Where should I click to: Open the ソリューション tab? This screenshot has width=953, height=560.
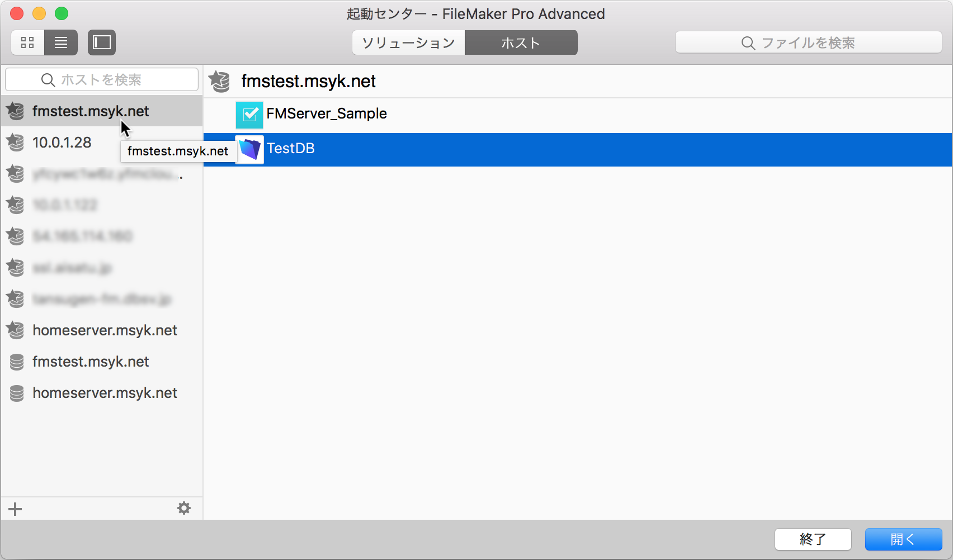coord(408,43)
